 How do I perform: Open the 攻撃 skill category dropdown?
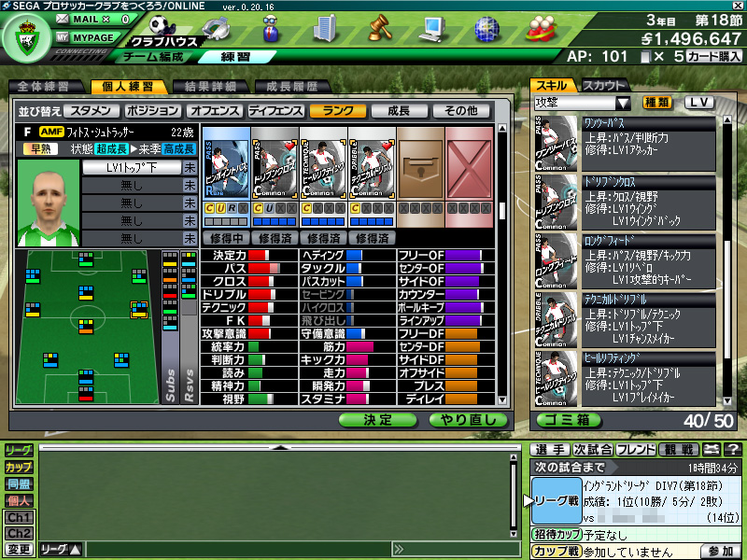tap(583, 103)
